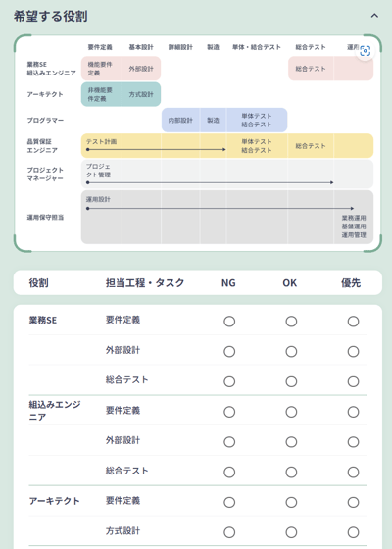Select NG for 業務SE 外部設計
The image size is (392, 549).
(229, 352)
